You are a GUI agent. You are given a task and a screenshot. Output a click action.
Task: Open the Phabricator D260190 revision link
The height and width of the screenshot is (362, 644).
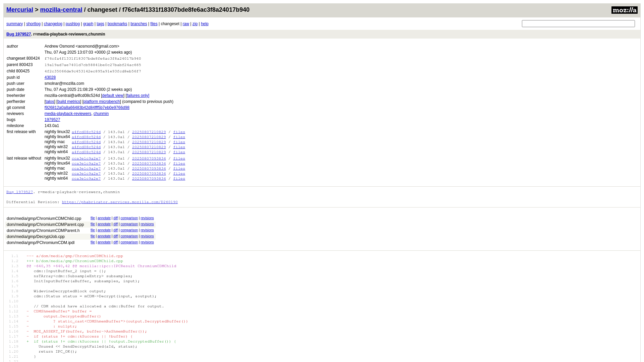(x=120, y=202)
